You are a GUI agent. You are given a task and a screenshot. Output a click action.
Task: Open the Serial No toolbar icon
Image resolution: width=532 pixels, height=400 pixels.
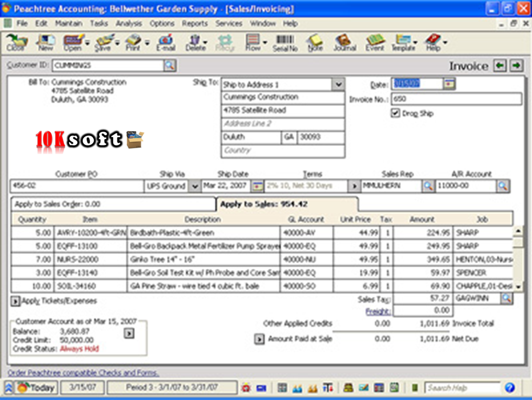point(285,43)
